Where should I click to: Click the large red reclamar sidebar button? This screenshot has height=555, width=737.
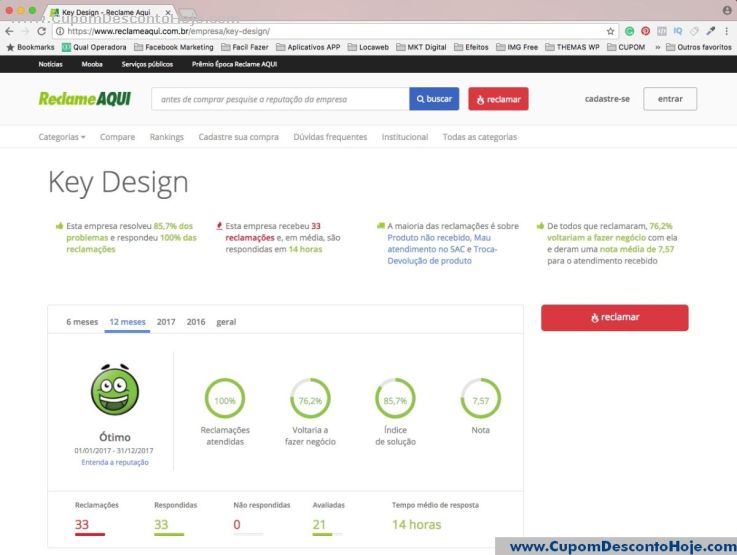click(x=614, y=318)
